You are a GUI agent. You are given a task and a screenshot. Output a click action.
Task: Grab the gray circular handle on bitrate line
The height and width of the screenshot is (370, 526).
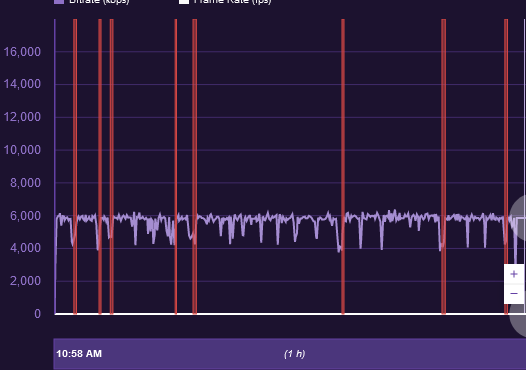(518, 218)
